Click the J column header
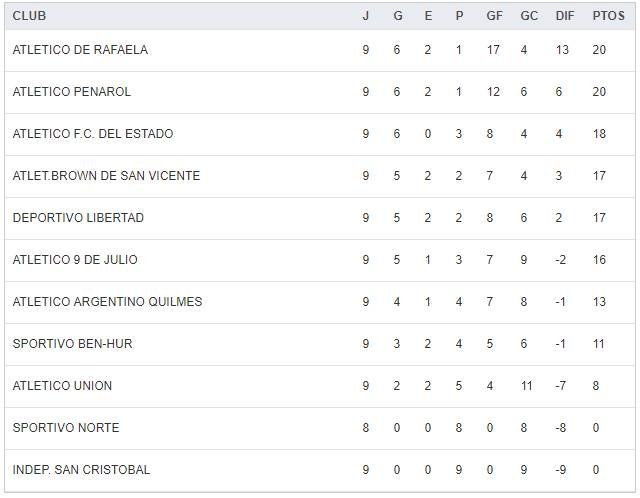640x498 pixels. coord(366,16)
